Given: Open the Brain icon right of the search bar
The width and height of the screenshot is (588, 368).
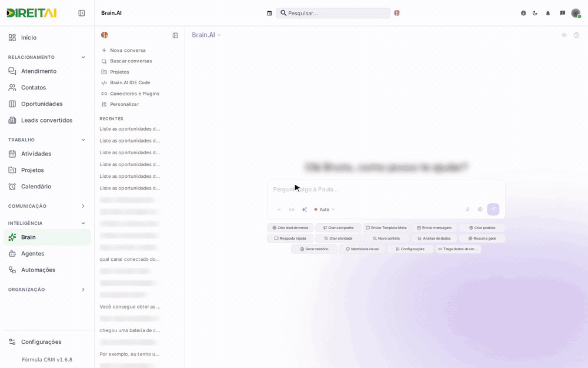Looking at the screenshot, I should (x=397, y=13).
